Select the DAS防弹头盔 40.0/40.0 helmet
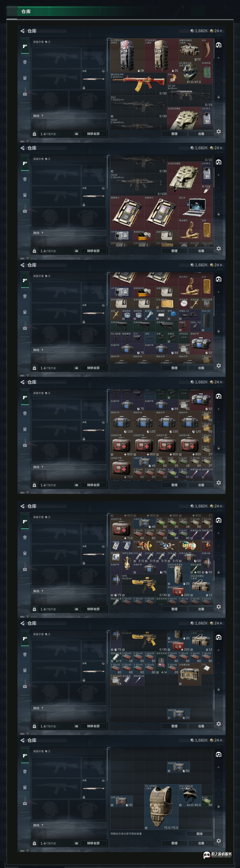This screenshot has height=868, width=240. click(190, 796)
